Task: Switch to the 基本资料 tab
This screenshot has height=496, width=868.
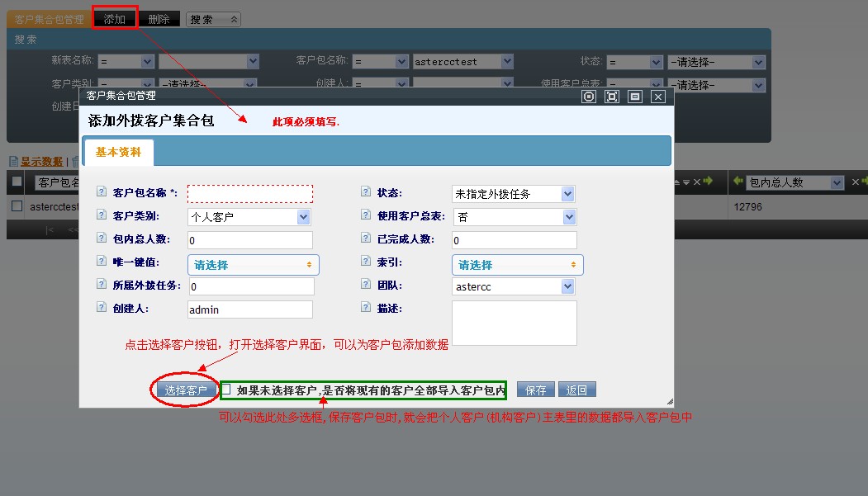Action: click(118, 153)
